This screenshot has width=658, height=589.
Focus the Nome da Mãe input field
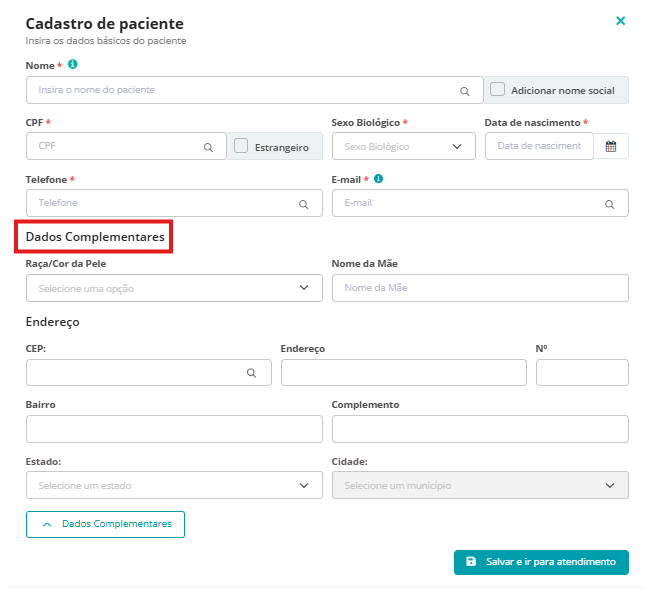tap(480, 288)
